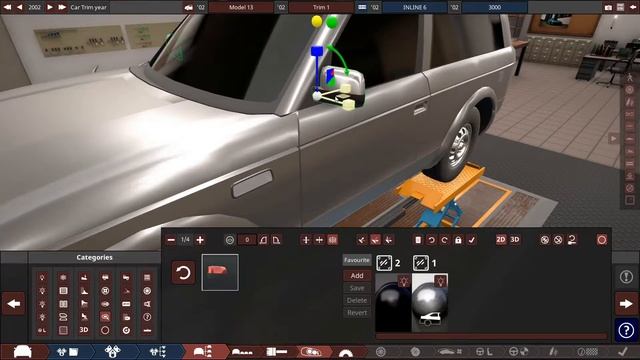Step back one year with single left arrow
This screenshot has width=640, height=360.
pos(20,7)
